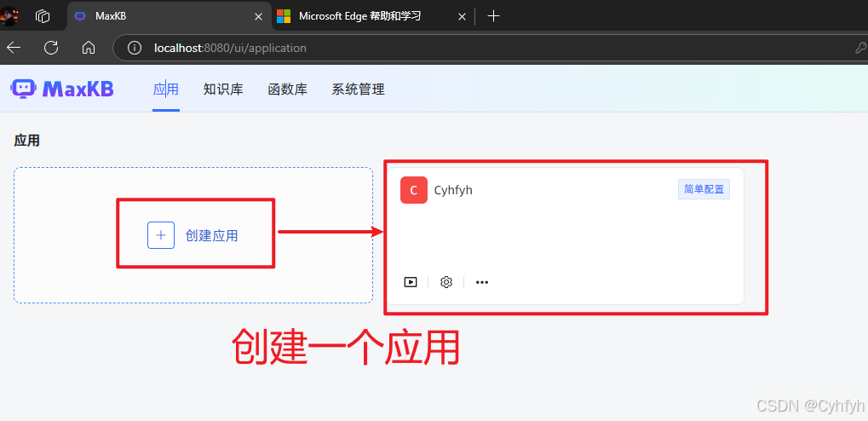This screenshot has width=868, height=421.
Task: Open the tab actions workspaces icon
Action: tap(43, 16)
